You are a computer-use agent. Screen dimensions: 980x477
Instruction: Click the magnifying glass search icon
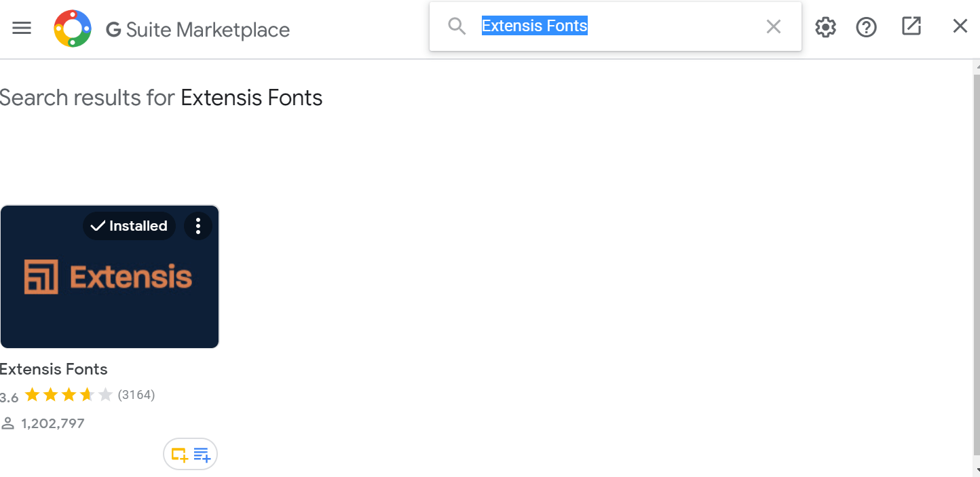[x=457, y=26]
